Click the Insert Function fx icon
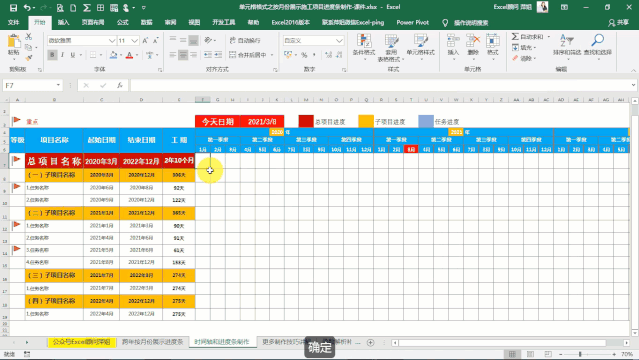Viewport: 639px width, 360px height. (x=119, y=85)
